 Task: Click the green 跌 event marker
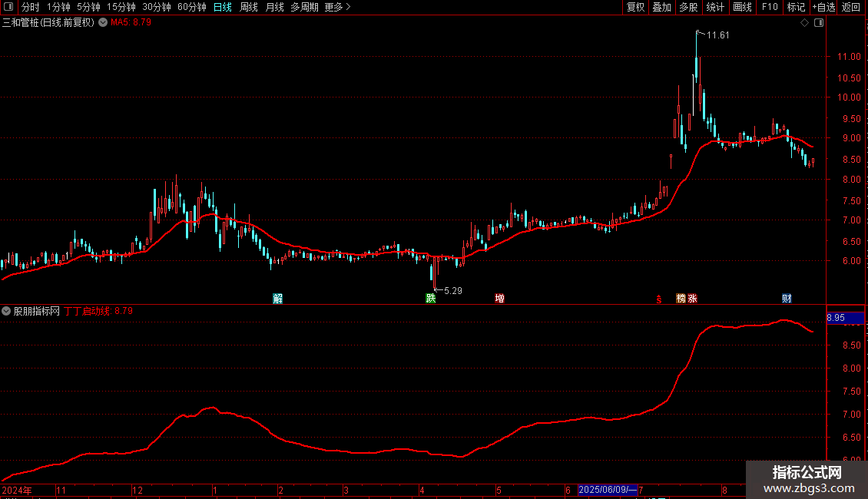click(x=431, y=299)
